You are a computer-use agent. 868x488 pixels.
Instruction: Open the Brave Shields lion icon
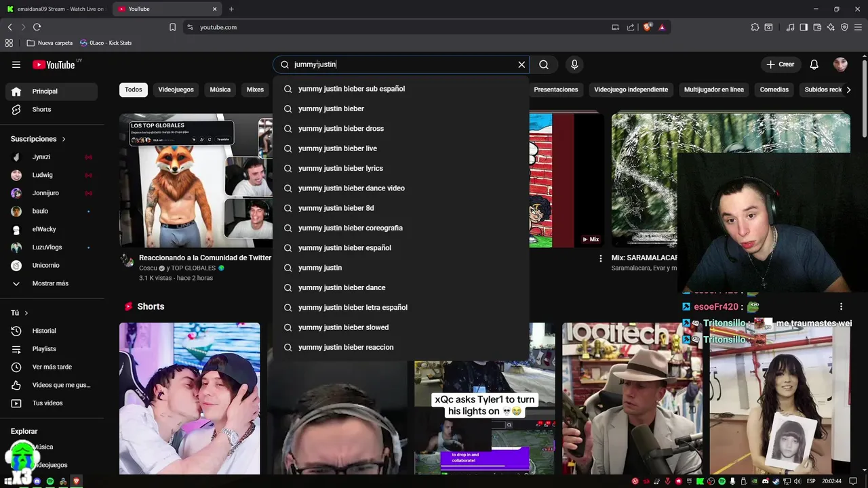coord(648,27)
